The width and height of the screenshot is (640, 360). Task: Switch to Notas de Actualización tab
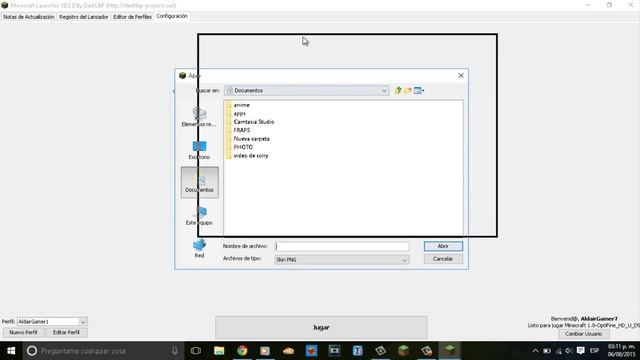coord(29,17)
